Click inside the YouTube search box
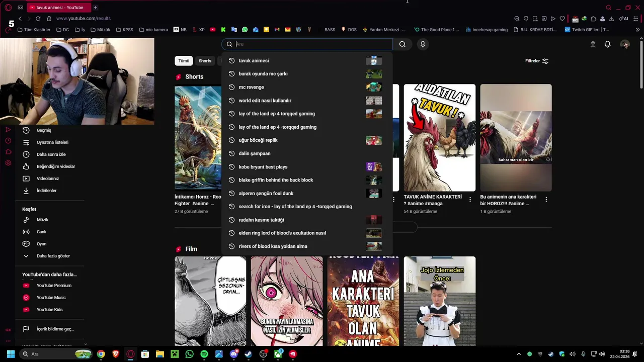644x362 pixels. pos(307,44)
